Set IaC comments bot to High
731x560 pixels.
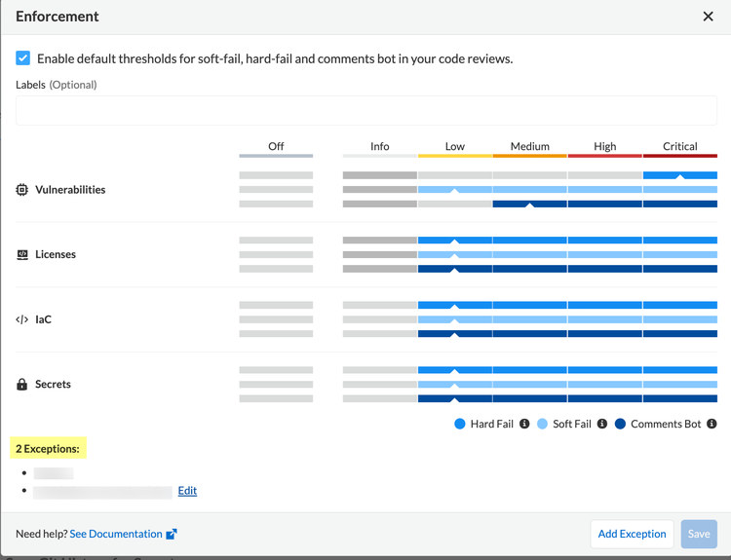[605, 334]
